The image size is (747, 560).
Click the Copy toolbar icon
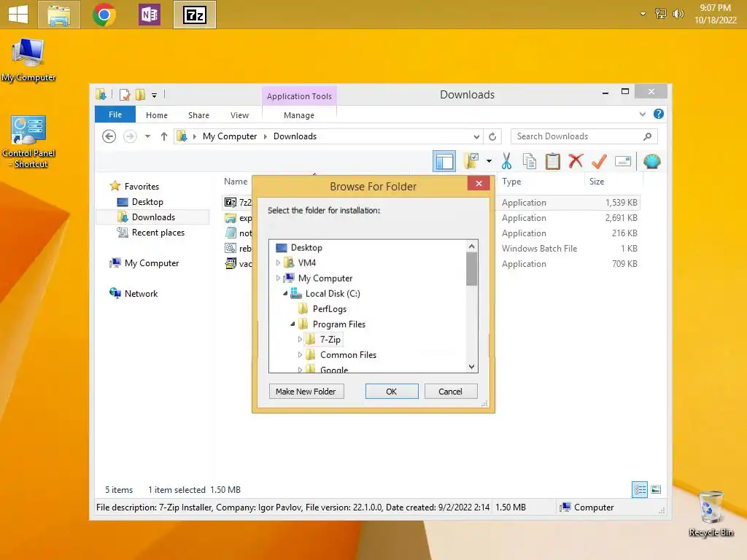530,161
